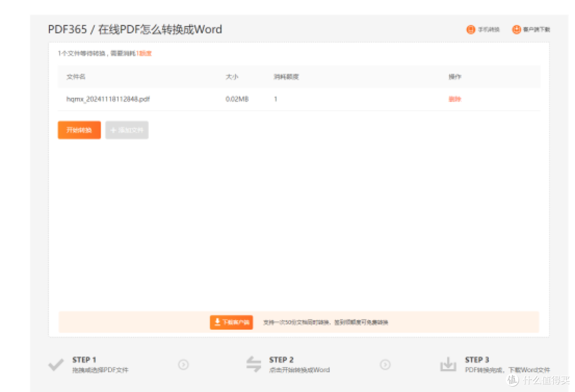Click the STEP 3 download tray icon

click(x=448, y=364)
